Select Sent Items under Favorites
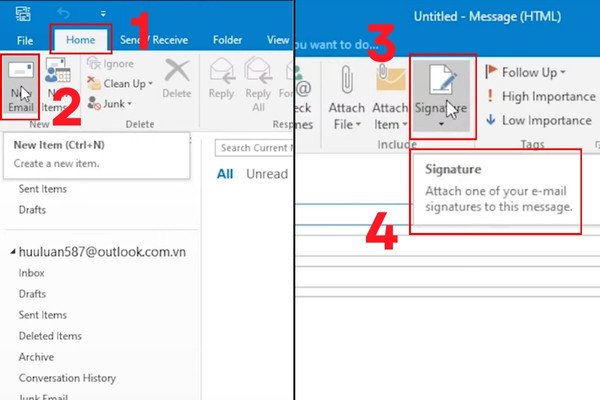Viewport: 600px width, 400px height. point(42,189)
